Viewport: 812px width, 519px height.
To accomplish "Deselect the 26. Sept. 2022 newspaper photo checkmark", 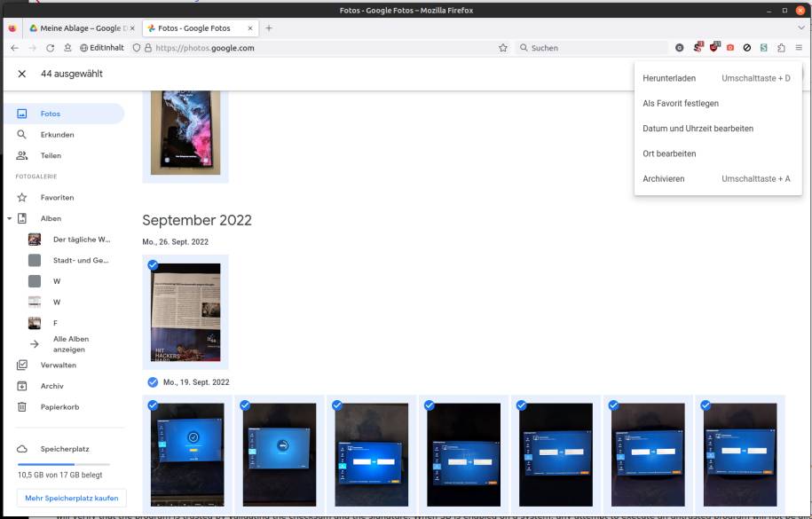I will (154, 265).
